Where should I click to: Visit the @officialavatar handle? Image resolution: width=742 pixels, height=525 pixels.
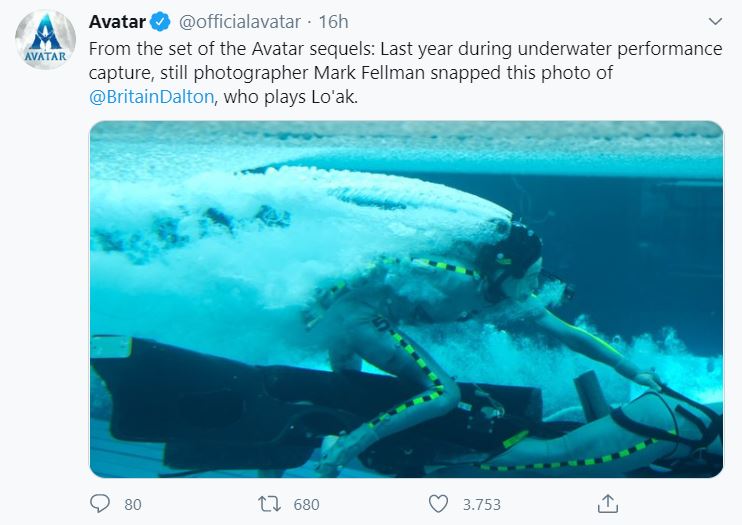[239, 22]
